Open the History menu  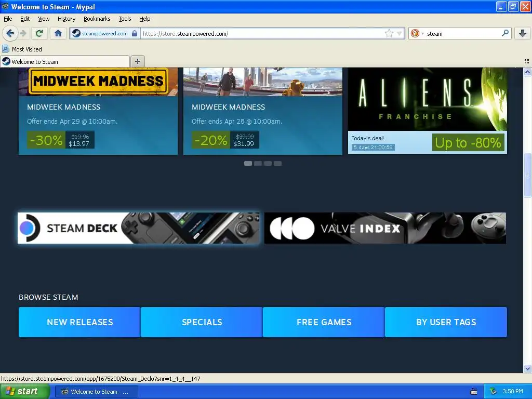66,19
